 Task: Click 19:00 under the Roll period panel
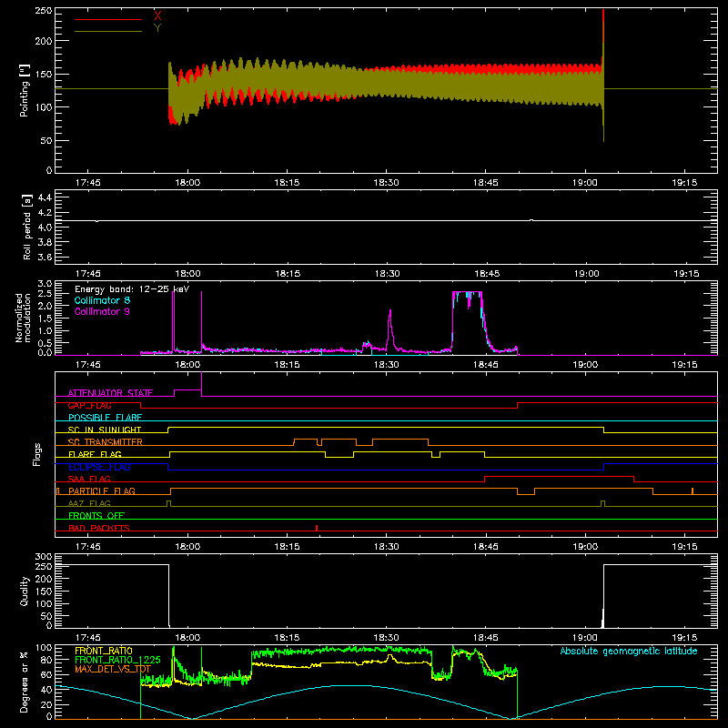pos(586,274)
